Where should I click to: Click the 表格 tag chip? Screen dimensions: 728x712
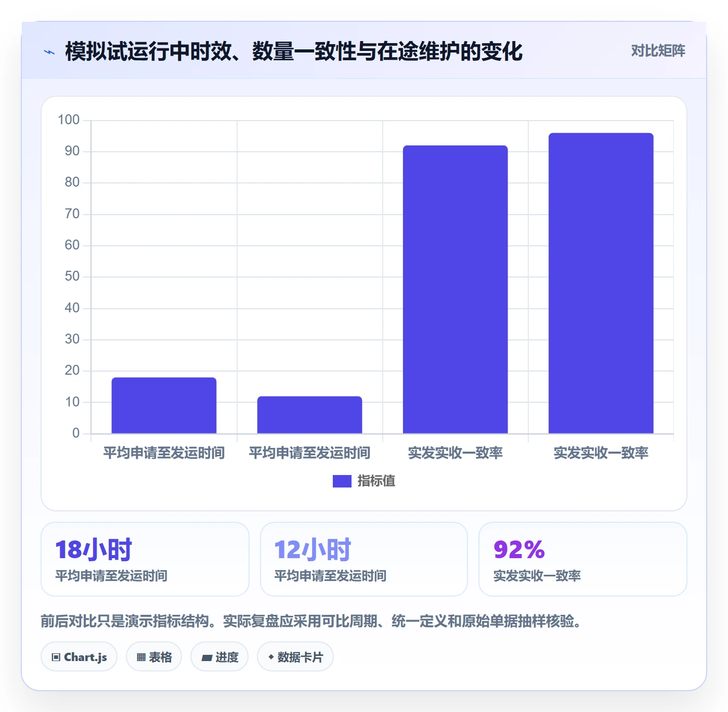tap(154, 657)
